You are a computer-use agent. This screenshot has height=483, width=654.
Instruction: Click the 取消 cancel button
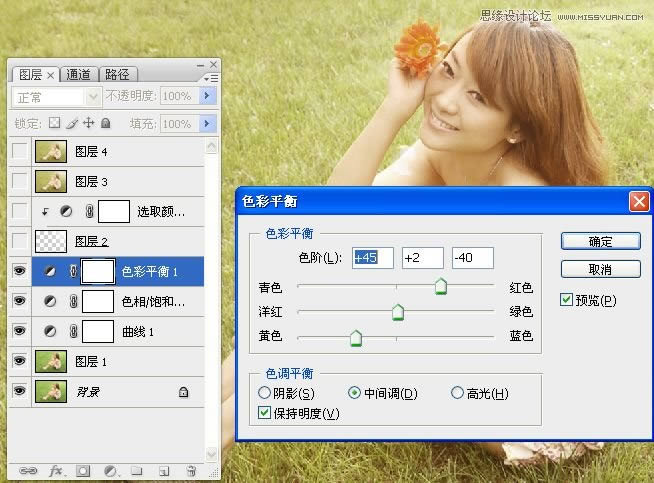tap(600, 270)
